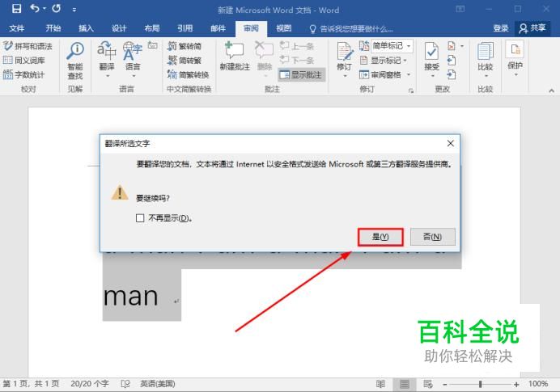
Task: Go to previous change icon
Action: click(452, 61)
